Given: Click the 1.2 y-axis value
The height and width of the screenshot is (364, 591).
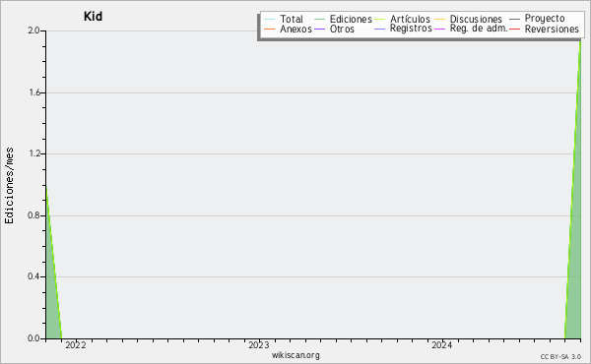Looking at the screenshot, I should (34, 153).
